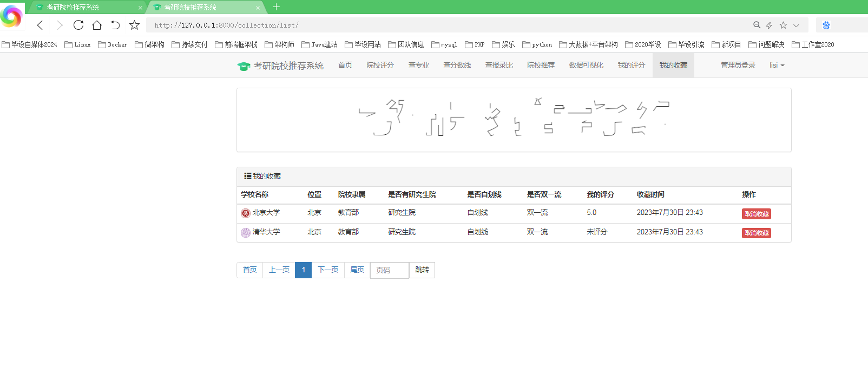868x386 pixels.
Task: Open the 工作室2020 bookmark folder
Action: pyautogui.click(x=813, y=44)
